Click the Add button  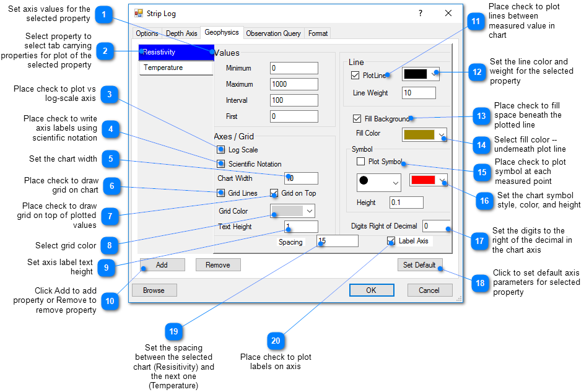tap(162, 264)
